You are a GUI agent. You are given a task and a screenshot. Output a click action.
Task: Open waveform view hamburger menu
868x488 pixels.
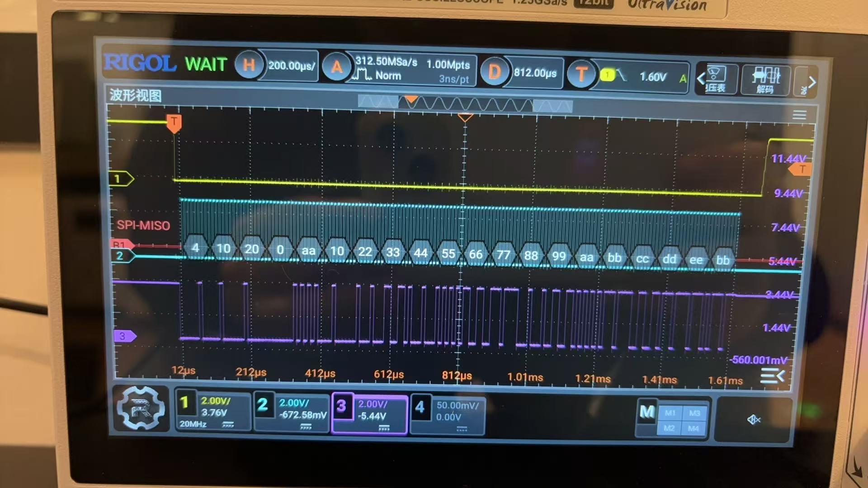click(x=799, y=115)
